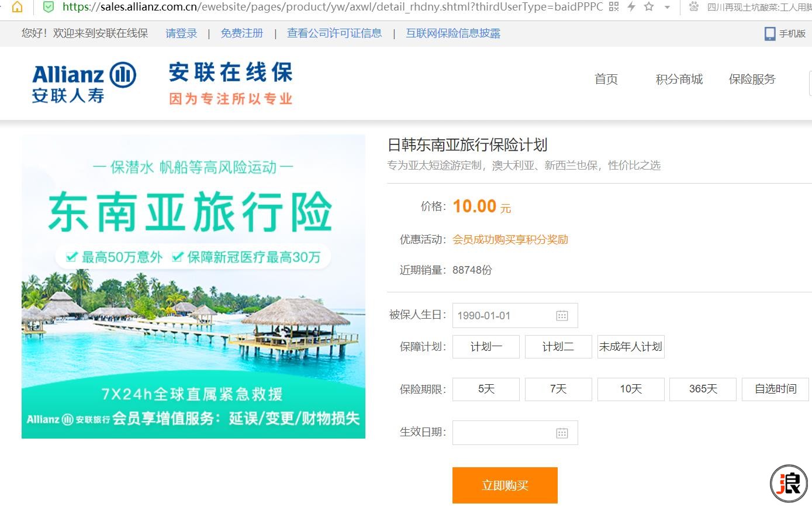This screenshot has width=812, height=507.
Task: Choose 10天 insurance period
Action: (x=631, y=389)
